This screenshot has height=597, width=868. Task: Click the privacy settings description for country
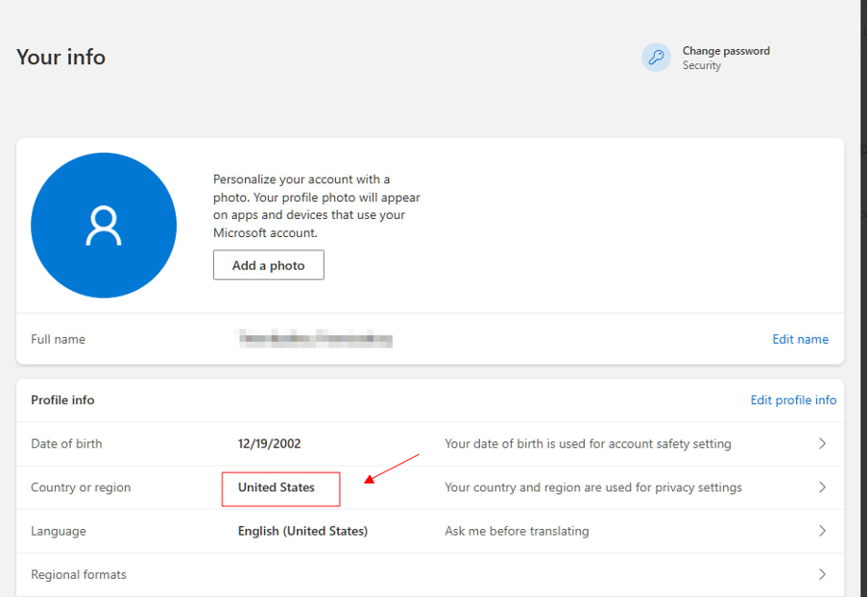click(x=592, y=488)
